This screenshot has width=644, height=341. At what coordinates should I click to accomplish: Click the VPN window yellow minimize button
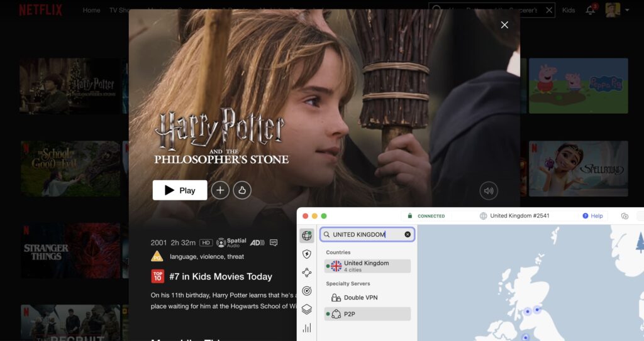(314, 216)
